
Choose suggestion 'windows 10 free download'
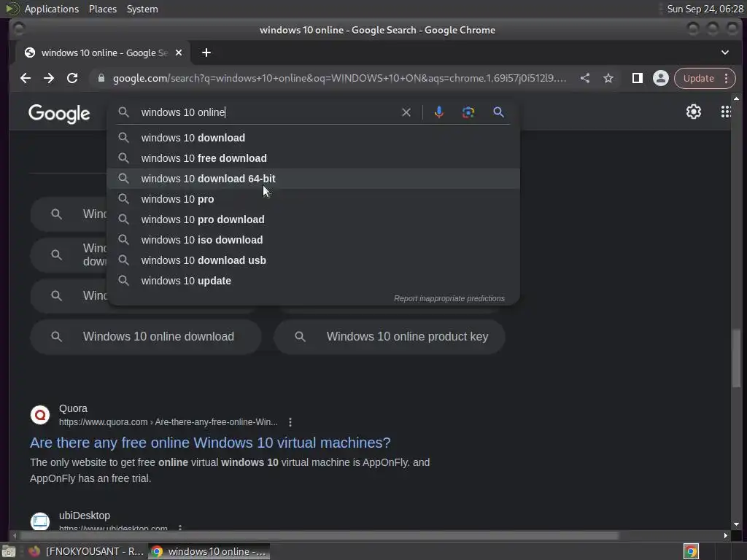pyautogui.click(x=314, y=158)
